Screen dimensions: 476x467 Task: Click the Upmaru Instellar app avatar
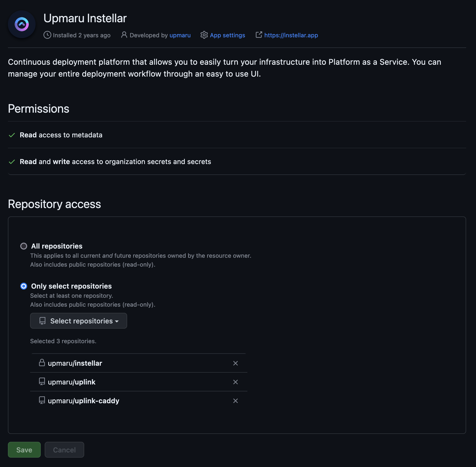22,24
